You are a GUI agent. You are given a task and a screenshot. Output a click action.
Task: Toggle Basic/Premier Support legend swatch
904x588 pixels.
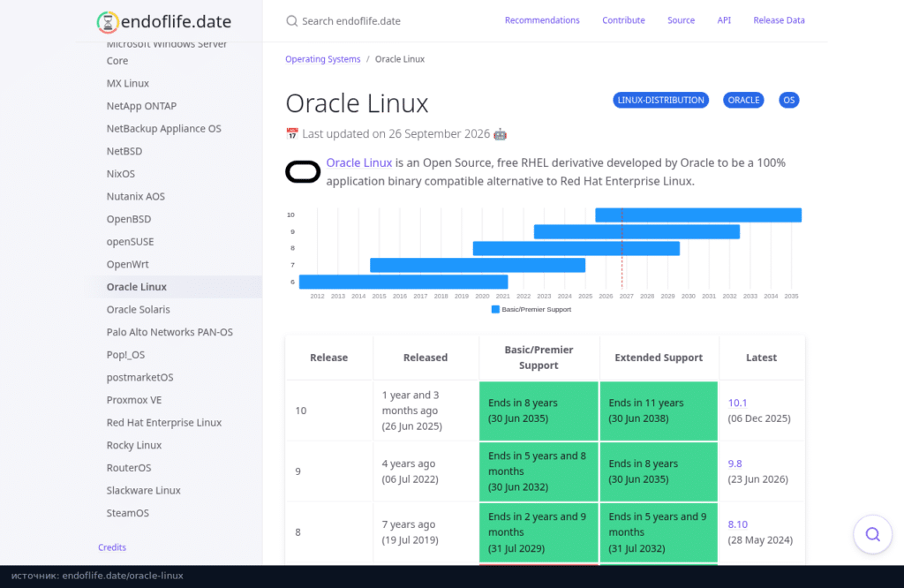pos(494,310)
